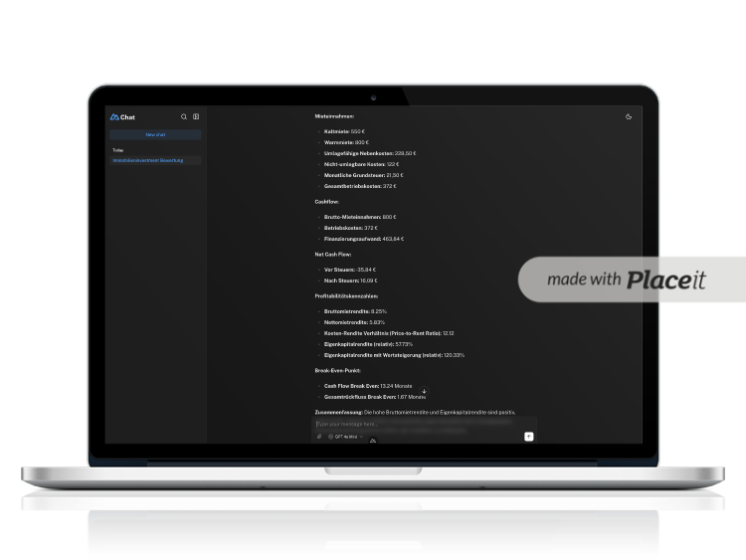The image size is (746, 560).
Task: Open chat search with magnifier icon
Action: (x=184, y=116)
